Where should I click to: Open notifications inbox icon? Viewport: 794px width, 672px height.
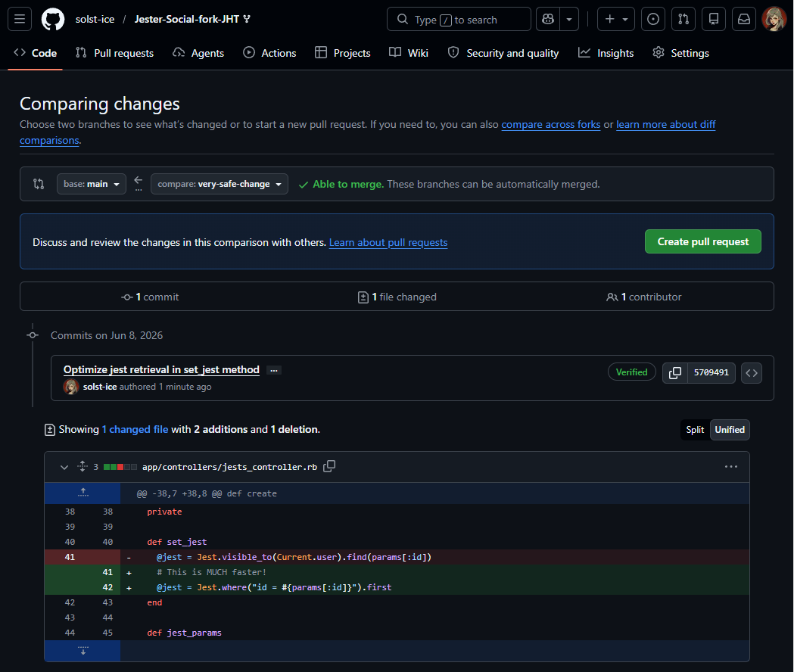tap(744, 19)
